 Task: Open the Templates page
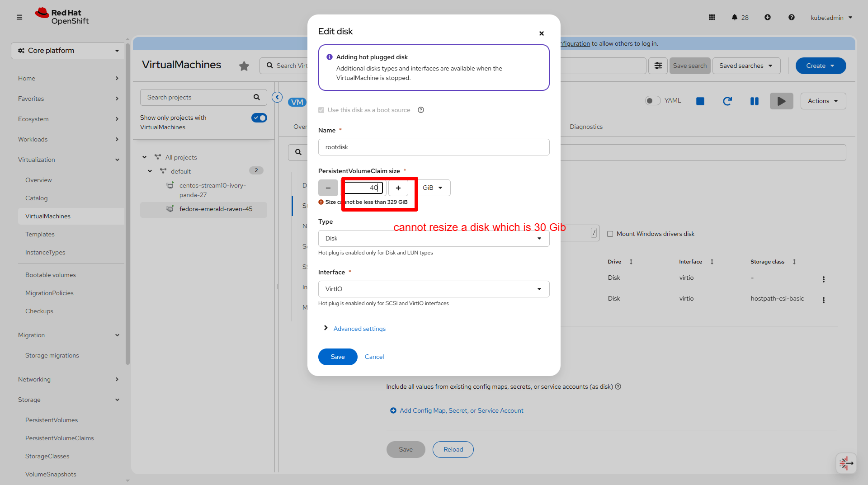tap(40, 234)
